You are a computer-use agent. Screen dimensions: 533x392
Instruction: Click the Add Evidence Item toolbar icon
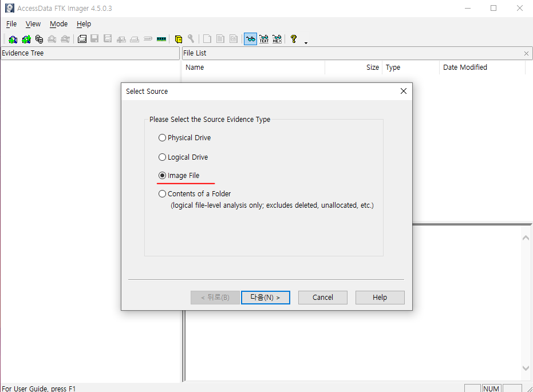point(13,39)
